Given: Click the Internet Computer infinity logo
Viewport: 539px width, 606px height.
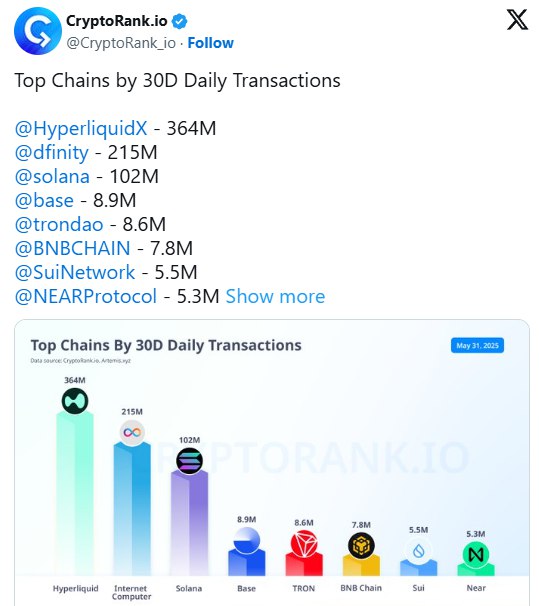Looking at the screenshot, I should coord(132,432).
